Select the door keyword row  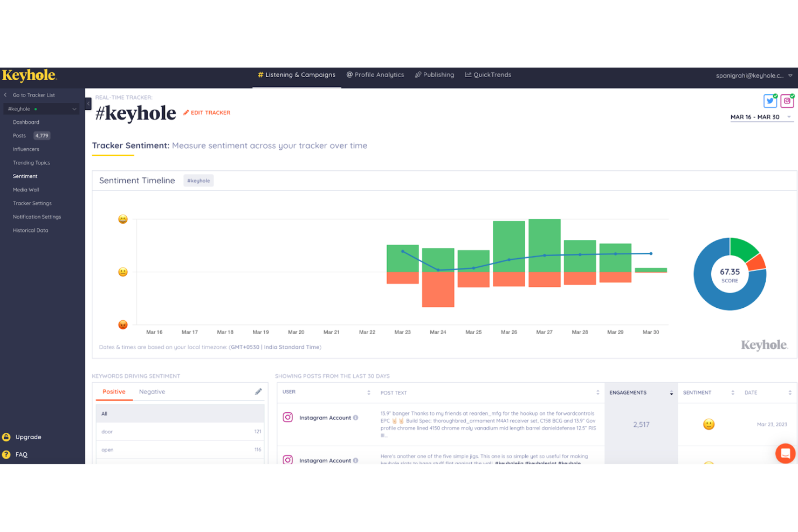pos(180,432)
